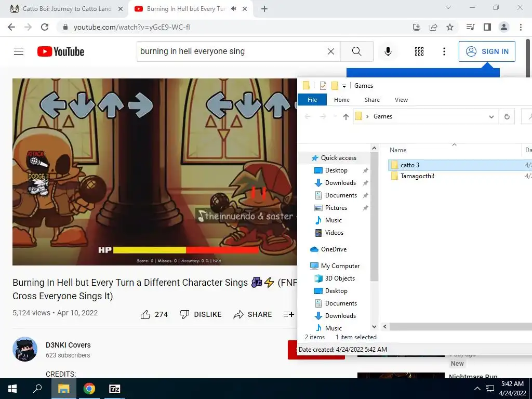Open Chrome's share page icon
Viewport: 532px width, 399px height.
click(x=433, y=27)
